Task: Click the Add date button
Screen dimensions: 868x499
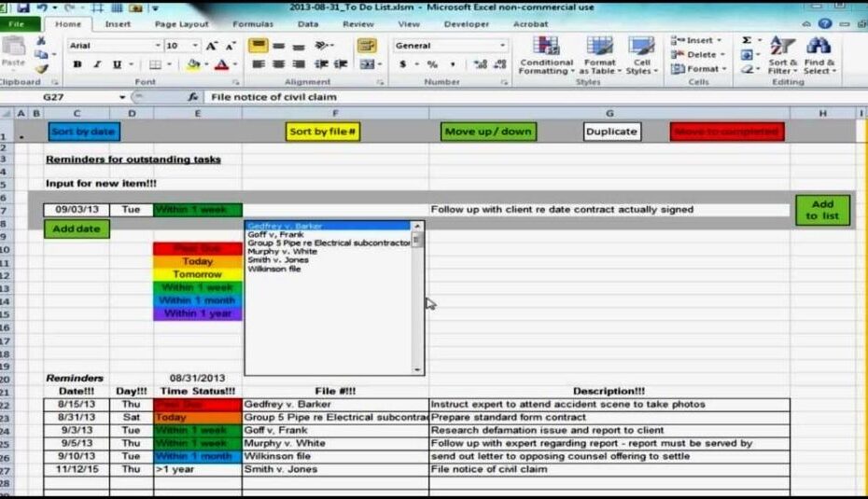Action: (x=77, y=229)
